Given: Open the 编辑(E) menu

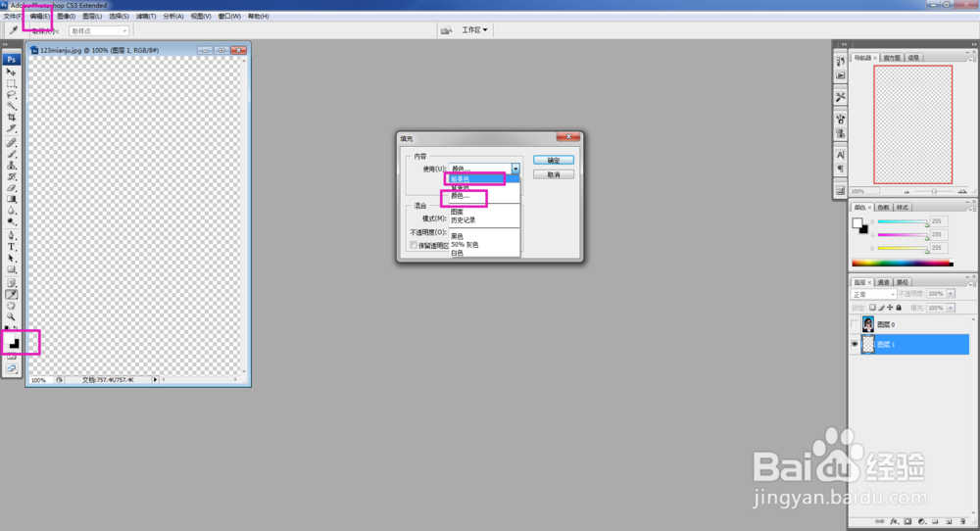Looking at the screenshot, I should [x=39, y=17].
